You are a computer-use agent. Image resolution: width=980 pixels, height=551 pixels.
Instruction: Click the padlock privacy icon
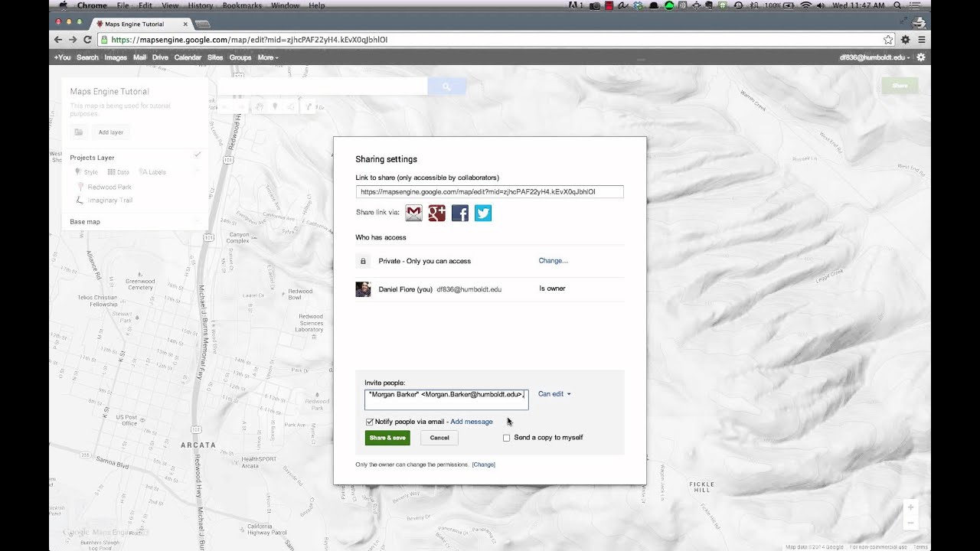coord(363,261)
